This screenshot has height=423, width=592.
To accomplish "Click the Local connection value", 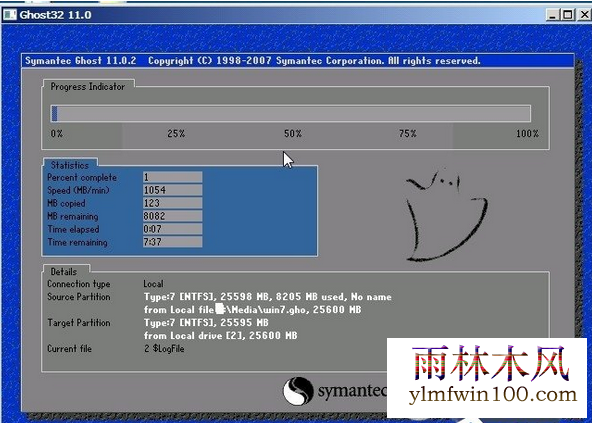I will pos(153,284).
